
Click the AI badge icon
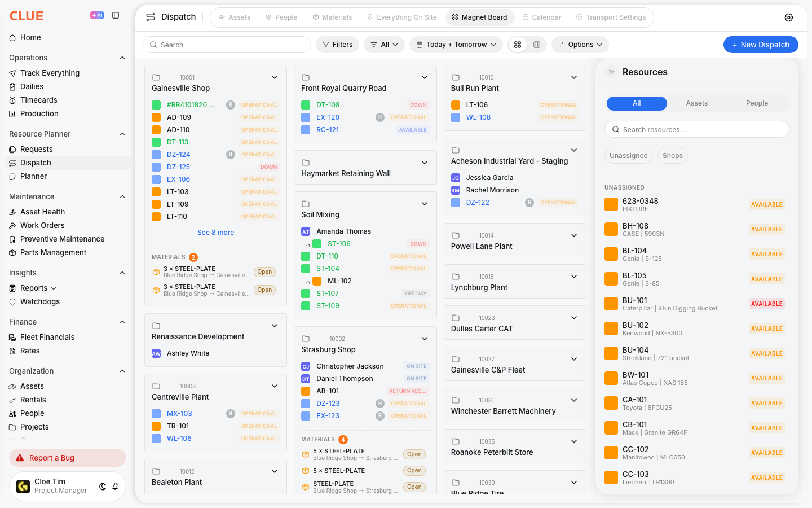coord(97,16)
